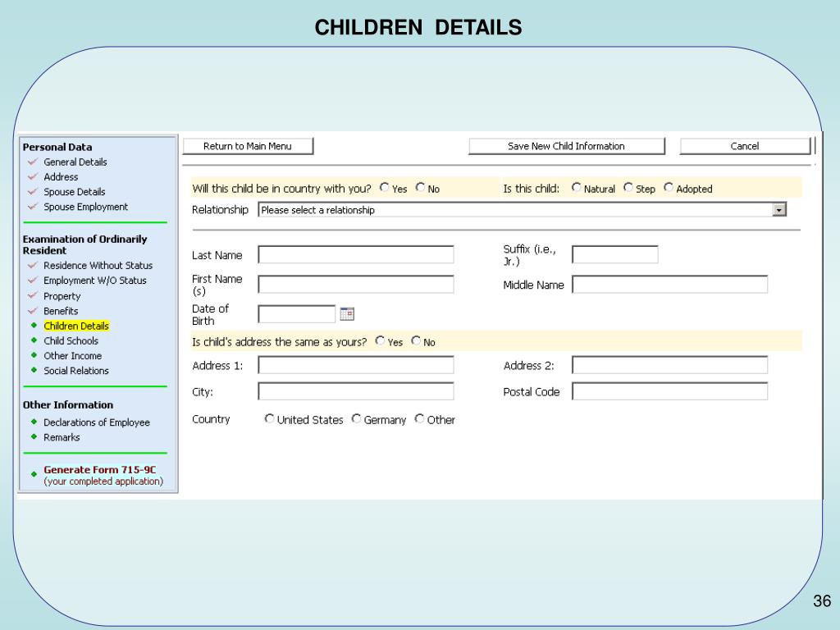Image resolution: width=840 pixels, height=630 pixels.
Task: Open Employment W/O Status section
Action: [95, 281]
